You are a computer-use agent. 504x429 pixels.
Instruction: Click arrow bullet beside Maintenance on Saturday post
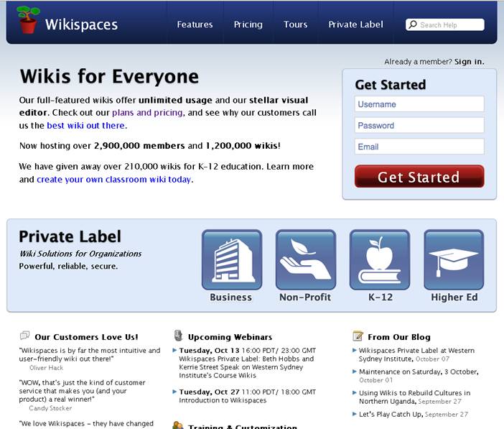(355, 372)
